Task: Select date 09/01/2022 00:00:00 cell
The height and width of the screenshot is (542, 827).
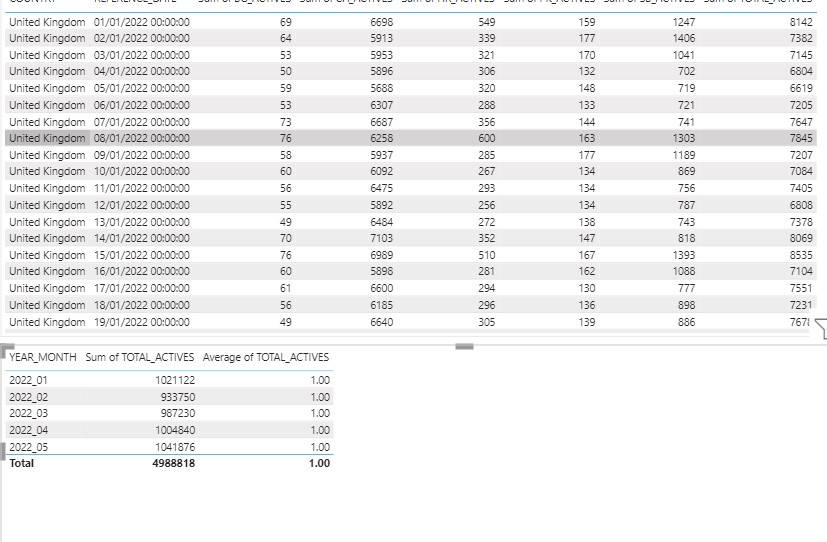Action: point(142,155)
